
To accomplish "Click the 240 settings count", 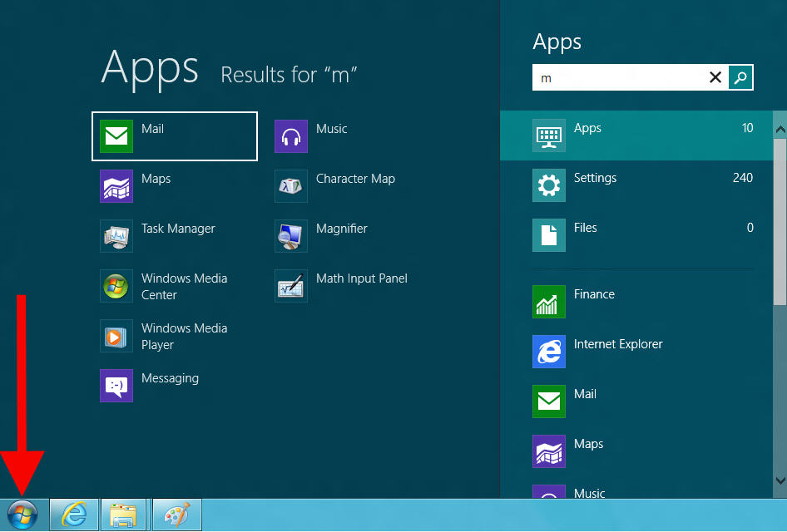I will point(743,178).
